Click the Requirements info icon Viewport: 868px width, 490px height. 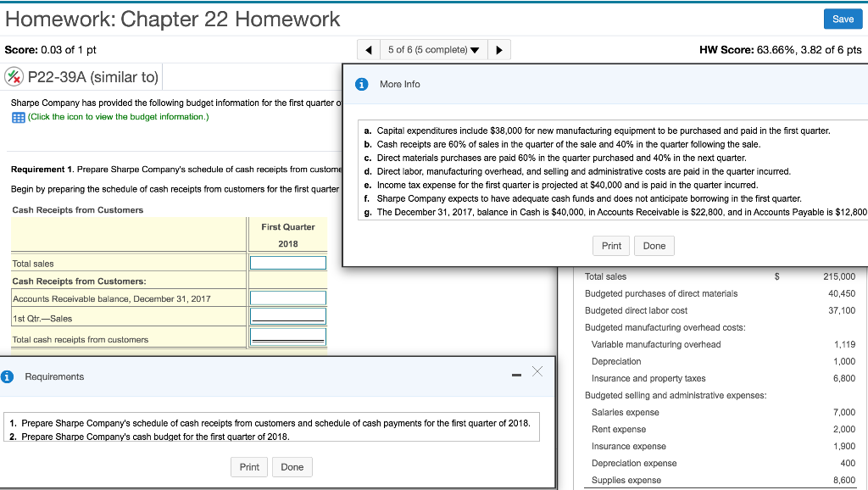pos(7,377)
